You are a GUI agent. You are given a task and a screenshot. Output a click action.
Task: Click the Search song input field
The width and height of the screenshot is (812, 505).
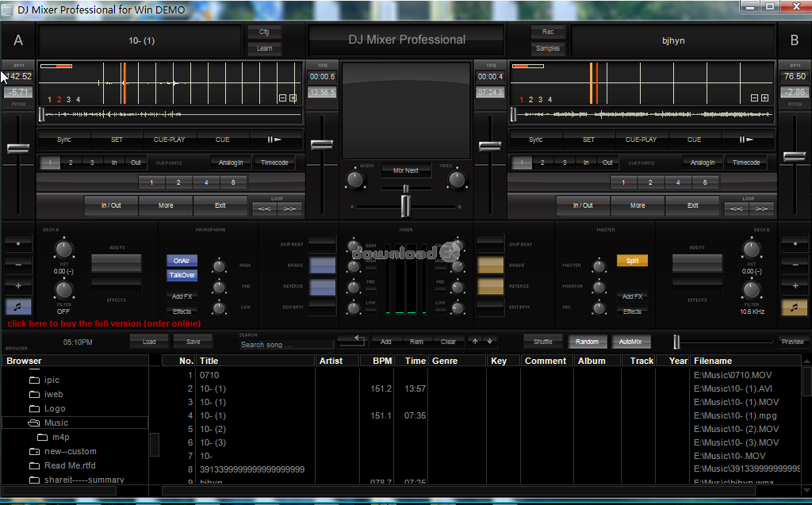(286, 344)
